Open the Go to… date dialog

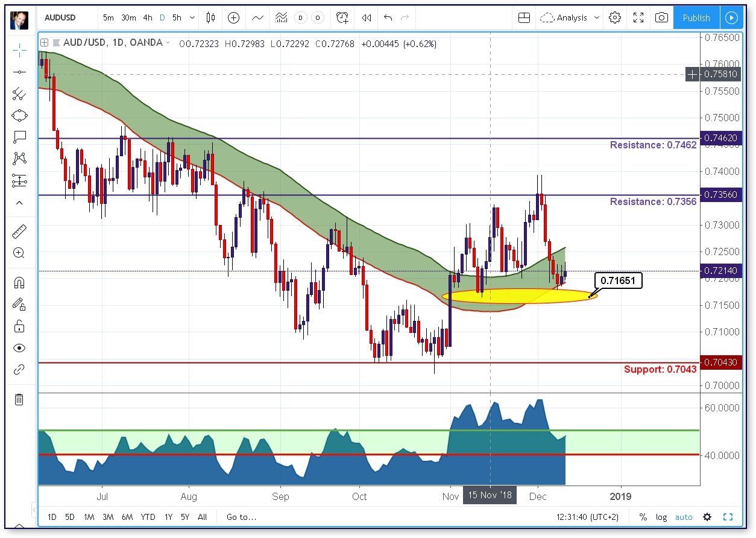coord(241,517)
